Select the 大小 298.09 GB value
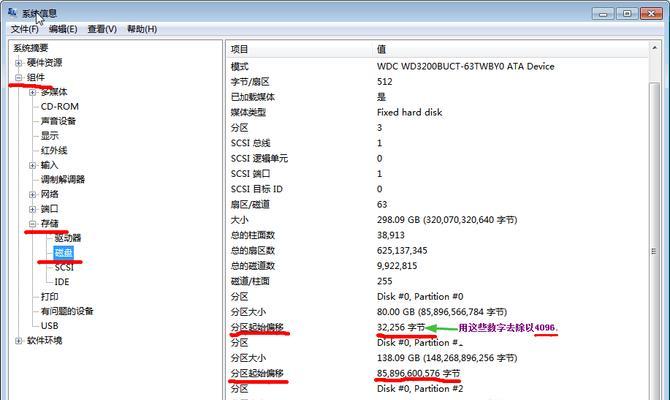Image resolution: width=670 pixels, height=400 pixels. coord(447,220)
